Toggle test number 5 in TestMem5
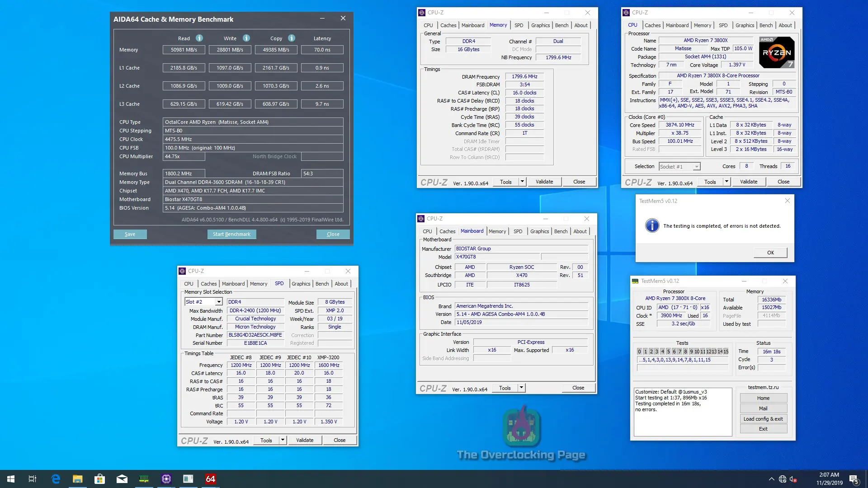868x488 pixels. 668,352
